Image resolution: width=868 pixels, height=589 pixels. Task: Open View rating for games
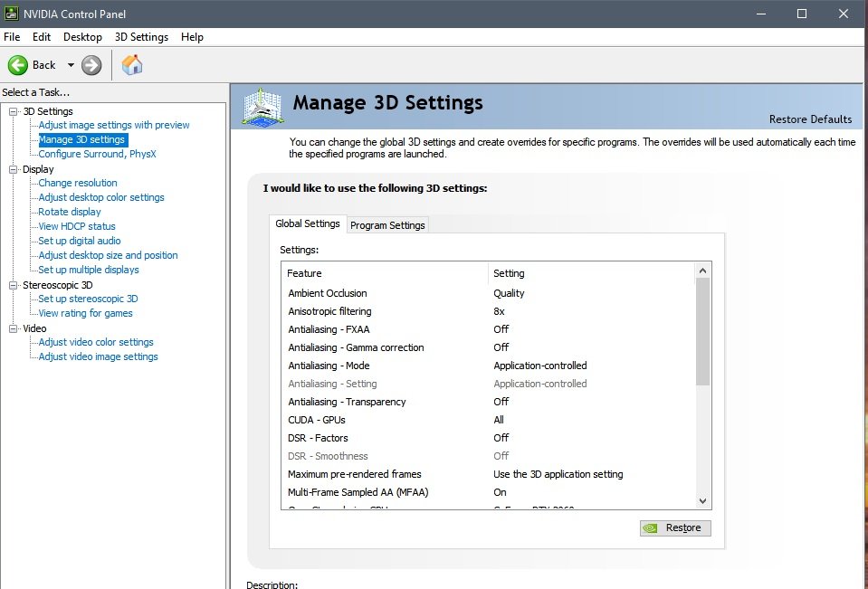[x=85, y=313]
